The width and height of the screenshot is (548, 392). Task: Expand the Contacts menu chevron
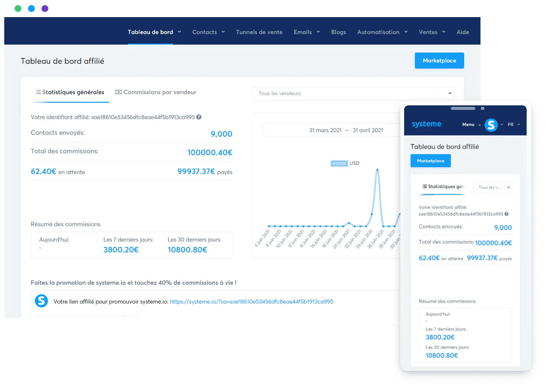[x=223, y=32]
